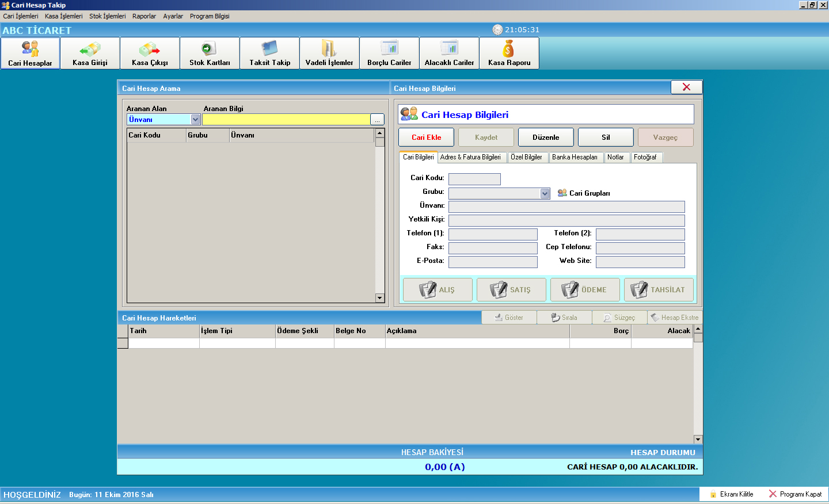
Task: Click the Cari Kodu column header
Action: tap(157, 135)
